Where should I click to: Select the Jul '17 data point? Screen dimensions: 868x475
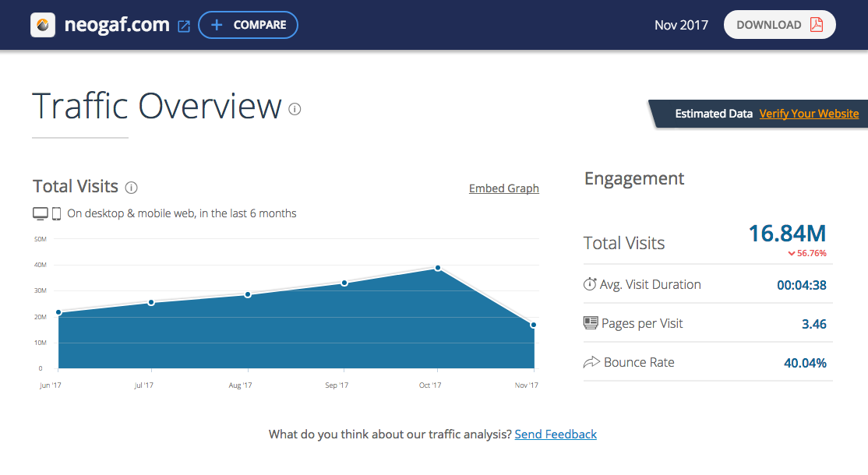pyautogui.click(x=151, y=302)
